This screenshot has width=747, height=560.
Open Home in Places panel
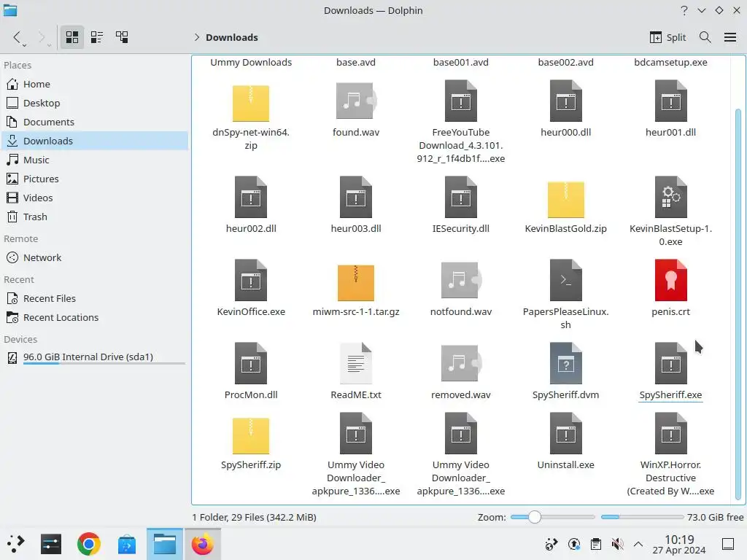pyautogui.click(x=95, y=84)
